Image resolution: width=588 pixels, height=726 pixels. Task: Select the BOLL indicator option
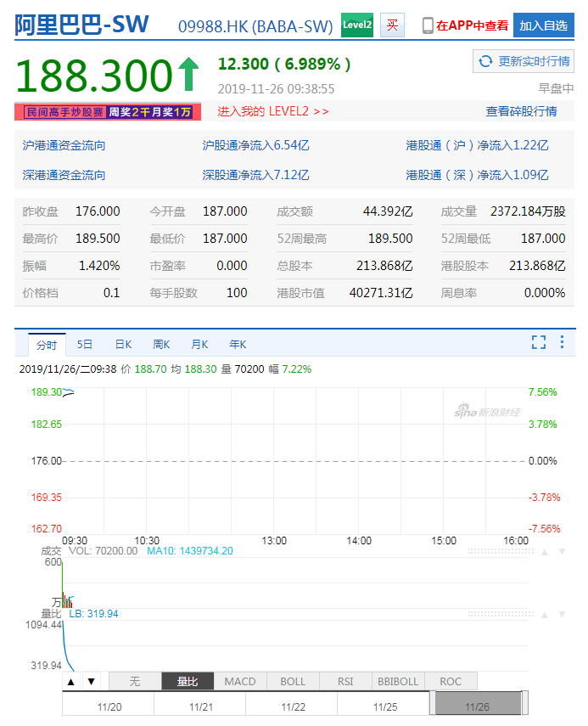click(293, 682)
